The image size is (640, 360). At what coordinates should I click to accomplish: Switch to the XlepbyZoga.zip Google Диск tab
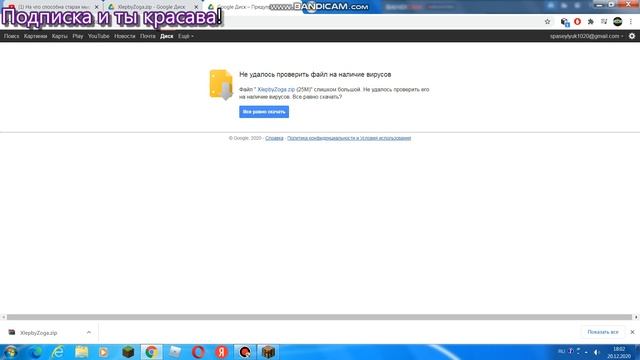[x=151, y=7]
